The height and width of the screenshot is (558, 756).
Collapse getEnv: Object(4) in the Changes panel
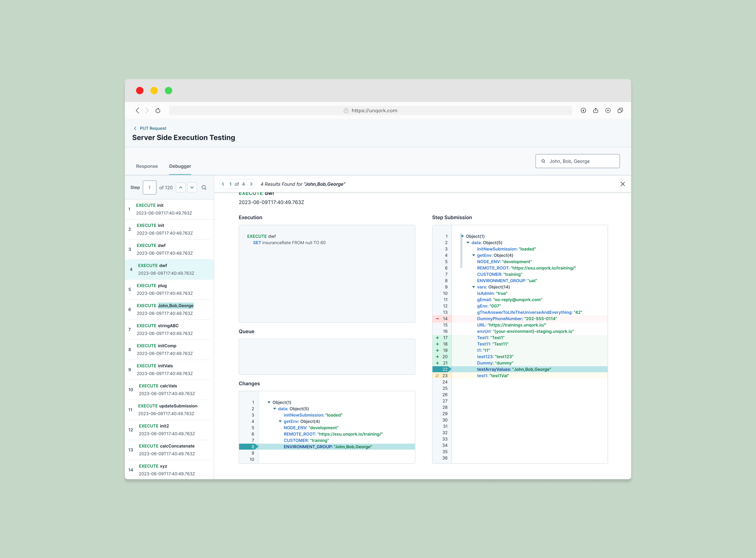280,421
